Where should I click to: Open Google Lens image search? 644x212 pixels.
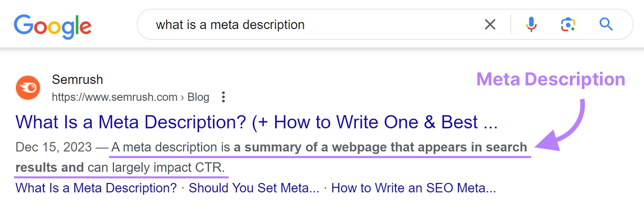pos(568,25)
